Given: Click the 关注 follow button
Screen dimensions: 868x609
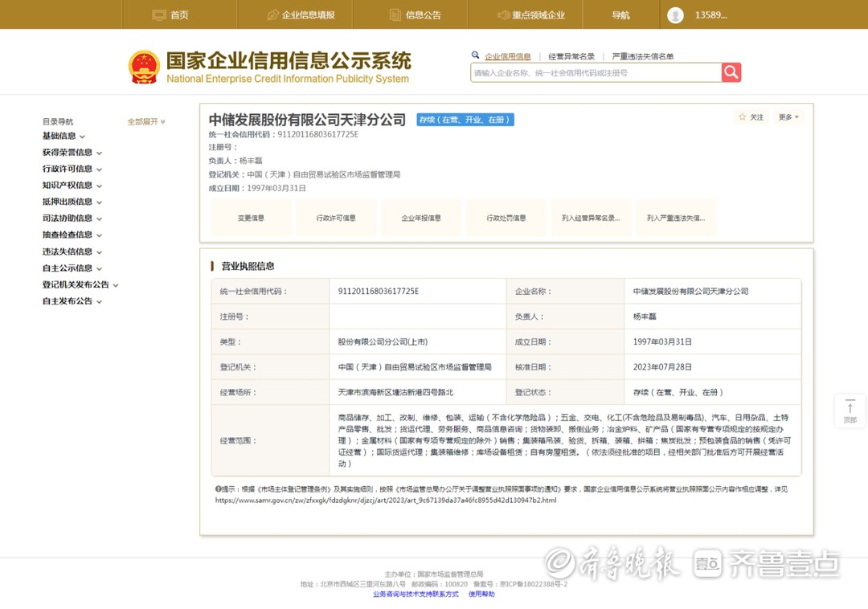Looking at the screenshot, I should [x=751, y=117].
